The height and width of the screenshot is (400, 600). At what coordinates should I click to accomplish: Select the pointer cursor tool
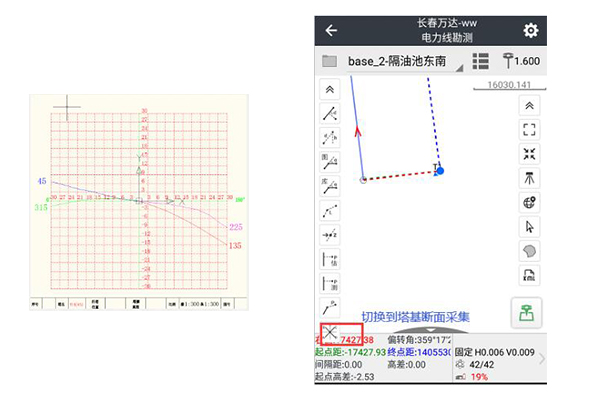(x=530, y=227)
